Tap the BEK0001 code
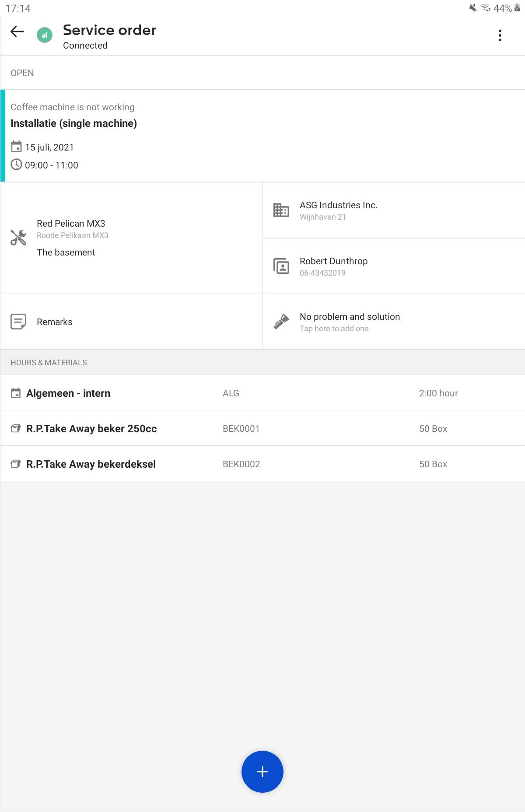This screenshot has height=812, width=525. coord(241,429)
